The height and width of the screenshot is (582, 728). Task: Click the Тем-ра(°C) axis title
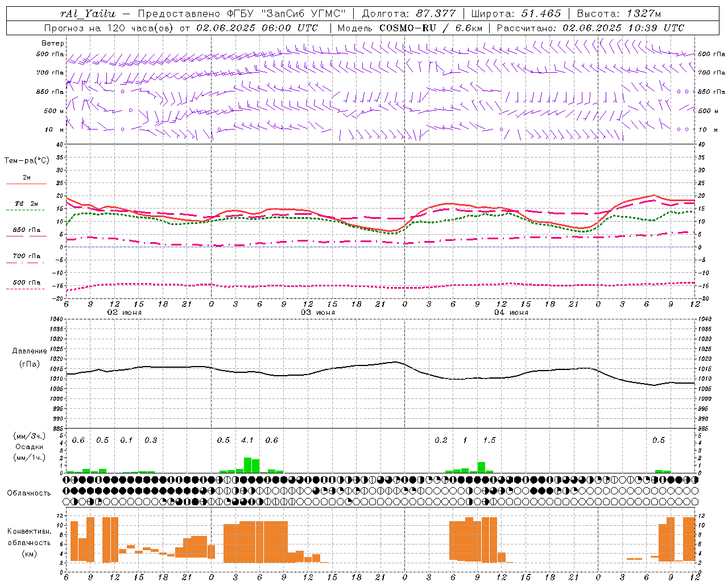(x=27, y=161)
